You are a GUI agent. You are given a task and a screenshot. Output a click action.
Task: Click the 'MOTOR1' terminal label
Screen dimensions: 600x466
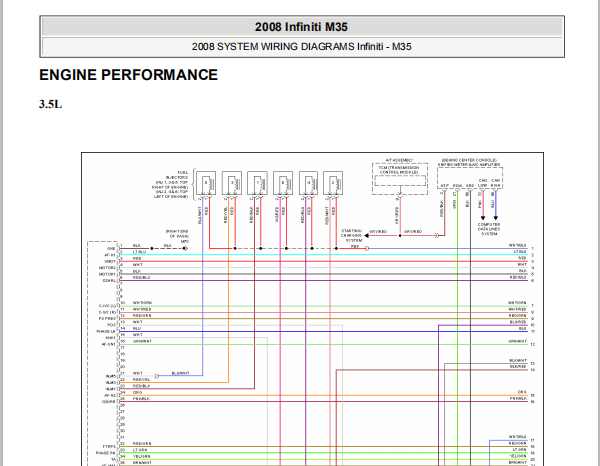pos(107,274)
